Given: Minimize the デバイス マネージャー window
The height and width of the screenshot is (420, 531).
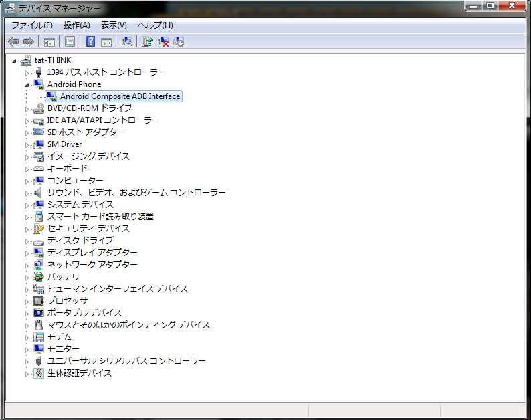Looking at the screenshot, I should [x=473, y=5].
